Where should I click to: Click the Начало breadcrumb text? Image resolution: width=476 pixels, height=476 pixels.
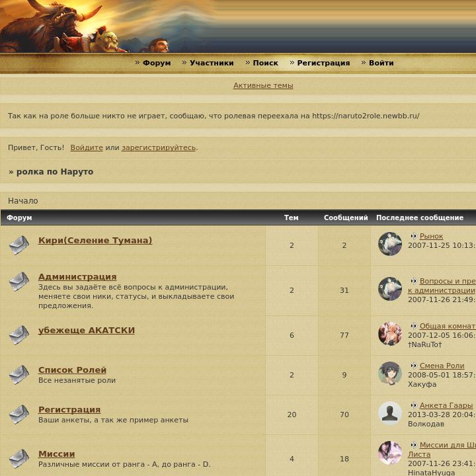pyautogui.click(x=23, y=201)
